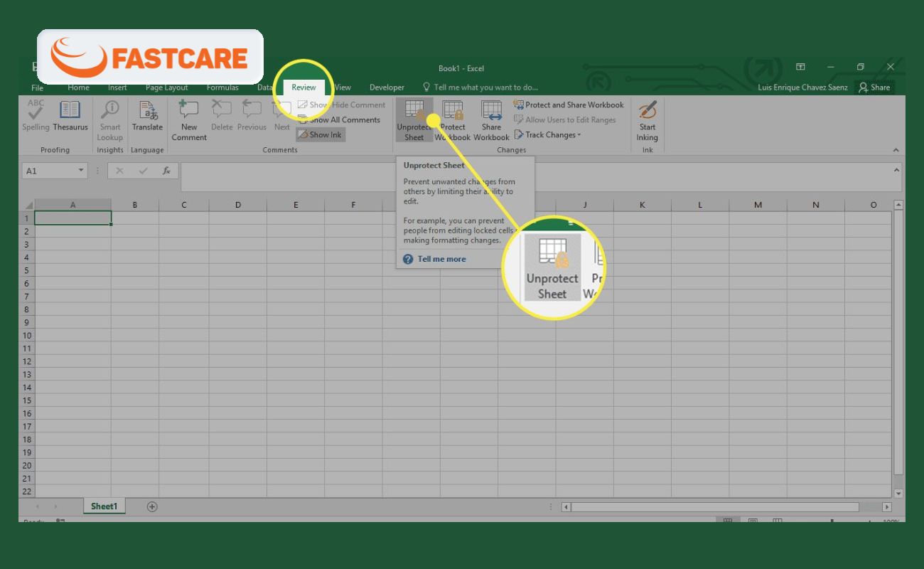Screen dimensions: 924x569
Task: Click the tooltip's blue help icon
Action: click(407, 259)
